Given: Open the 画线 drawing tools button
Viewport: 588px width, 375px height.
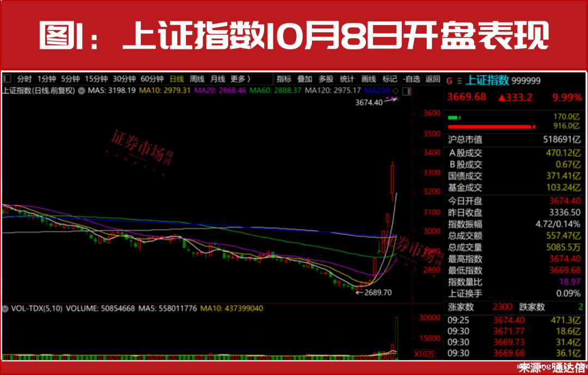Looking at the screenshot, I should pos(368,79).
